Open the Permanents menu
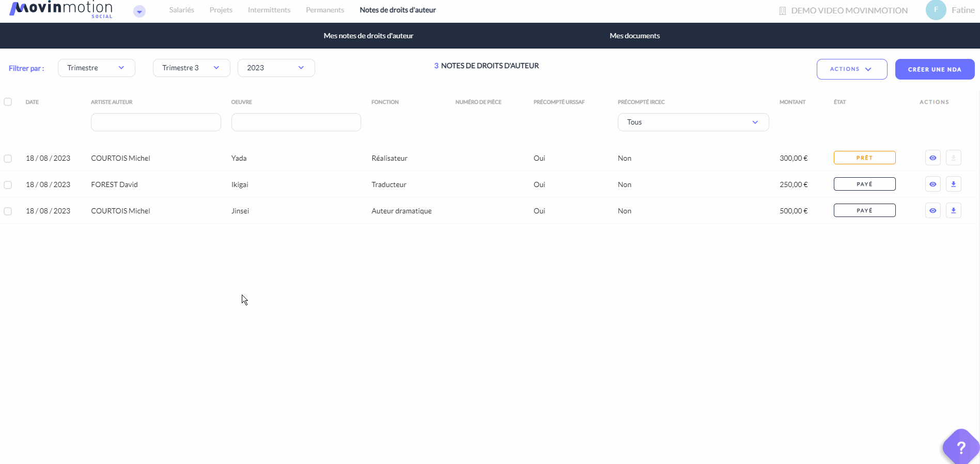980x464 pixels. coord(325,10)
